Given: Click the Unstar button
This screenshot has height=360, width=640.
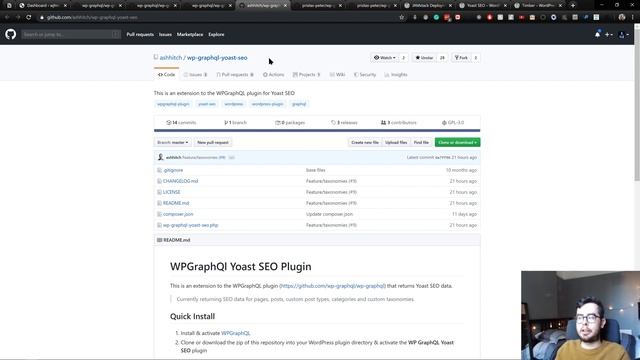Looking at the screenshot, I should click(424, 58).
